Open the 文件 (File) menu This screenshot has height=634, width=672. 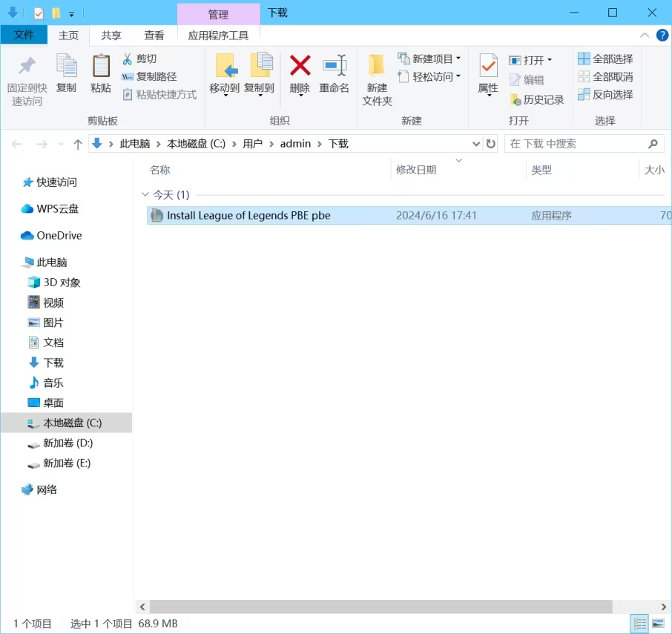tap(24, 35)
